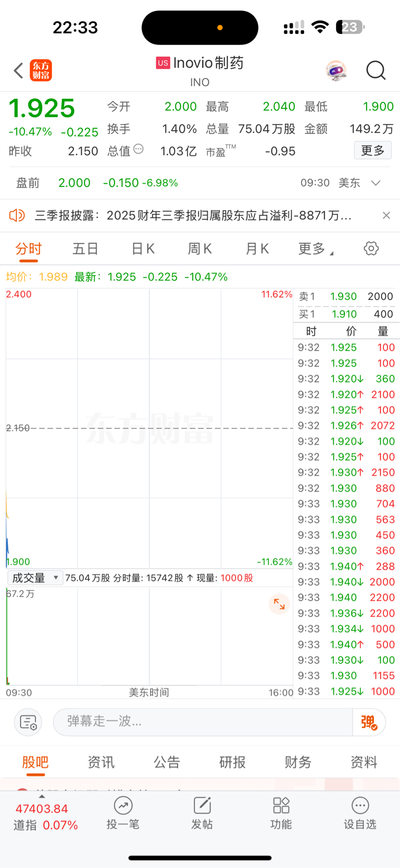Tap the danmaku list settings icon
Viewport: 400px width, 868px height.
click(28, 722)
